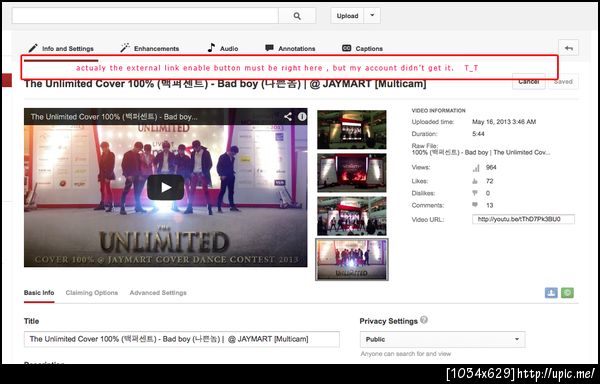The width and height of the screenshot is (600, 384).
Task: Open the Claiming Options sub-tab
Action: [x=92, y=293]
